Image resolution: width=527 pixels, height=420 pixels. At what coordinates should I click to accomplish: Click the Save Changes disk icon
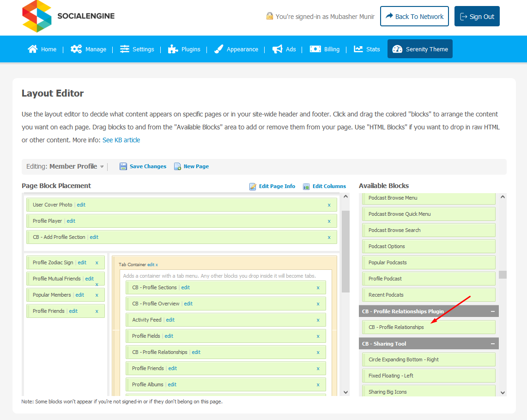(123, 166)
